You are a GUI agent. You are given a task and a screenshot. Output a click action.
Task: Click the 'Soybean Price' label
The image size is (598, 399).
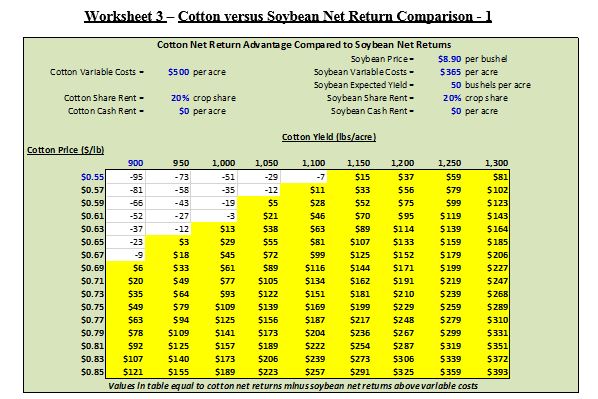click(383, 59)
